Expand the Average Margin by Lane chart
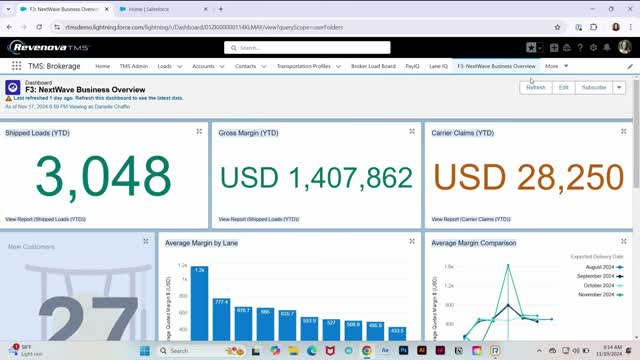Viewport: 640px width, 360px height. point(412,242)
